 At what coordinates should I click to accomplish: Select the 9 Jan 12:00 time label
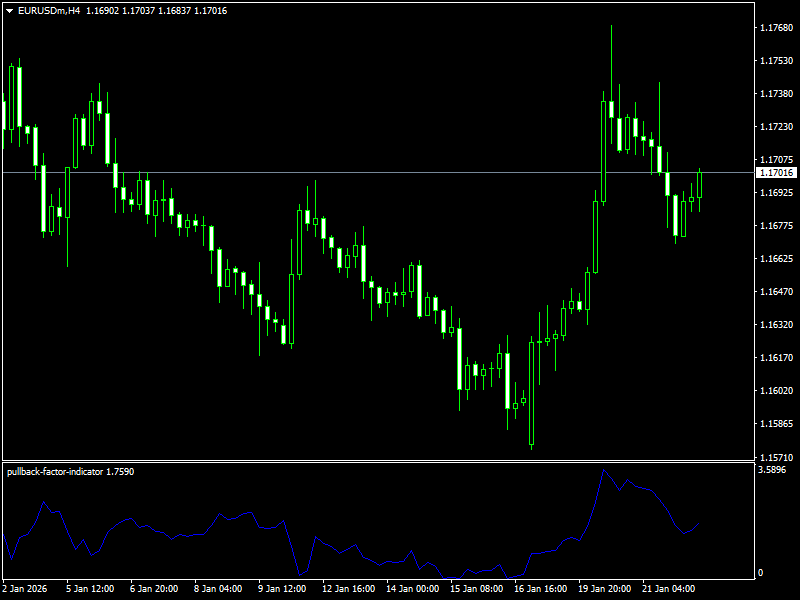282,589
